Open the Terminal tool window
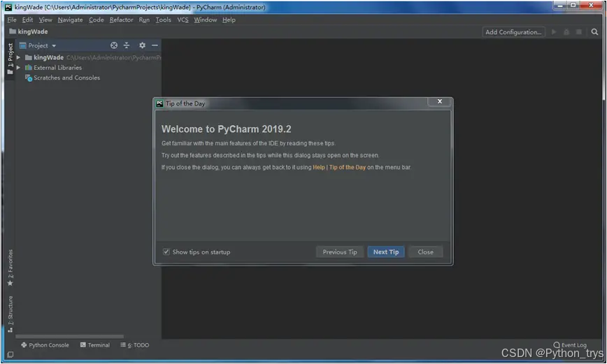Screen dimensions: 607x364 [x=95, y=345]
